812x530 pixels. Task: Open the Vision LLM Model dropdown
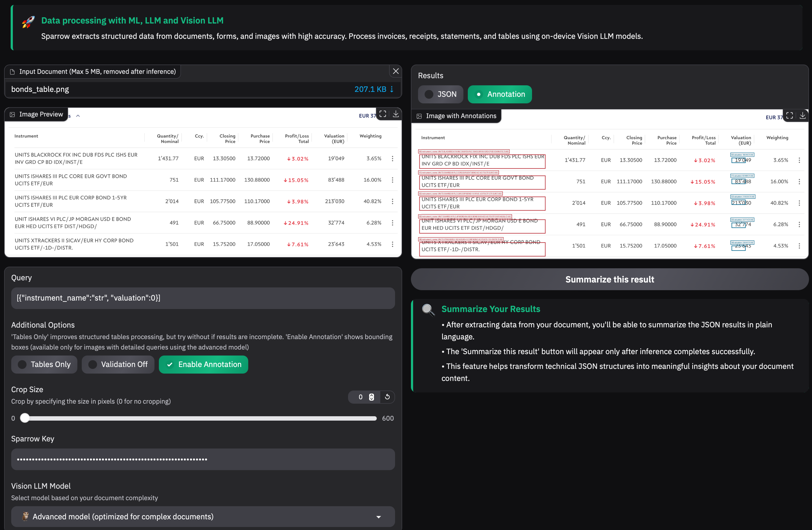pyautogui.click(x=203, y=517)
